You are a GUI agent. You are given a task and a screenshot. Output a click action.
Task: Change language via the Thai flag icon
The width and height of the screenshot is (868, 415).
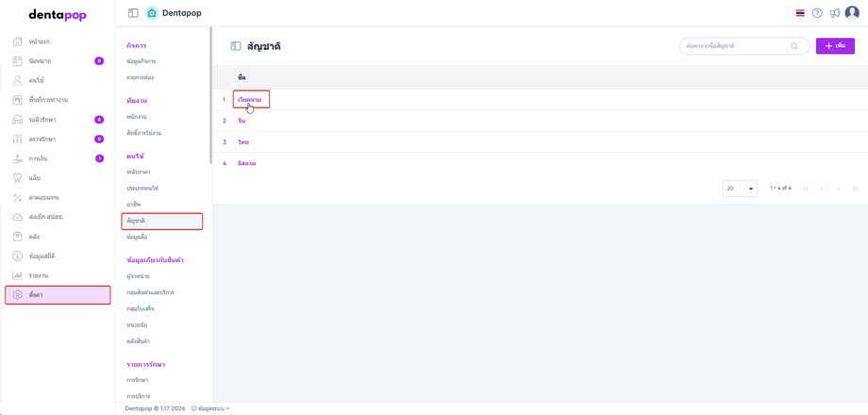(800, 13)
